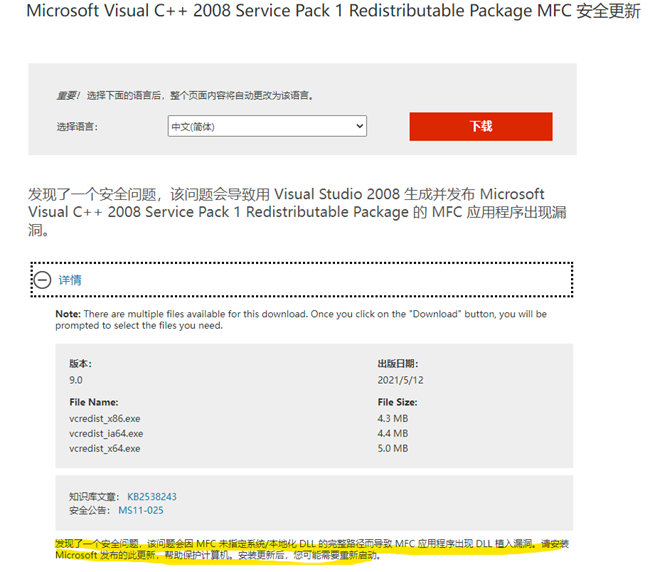Click the page title about MFC 安全更新
Image resolution: width=650 pixels, height=572 pixels.
(323, 13)
